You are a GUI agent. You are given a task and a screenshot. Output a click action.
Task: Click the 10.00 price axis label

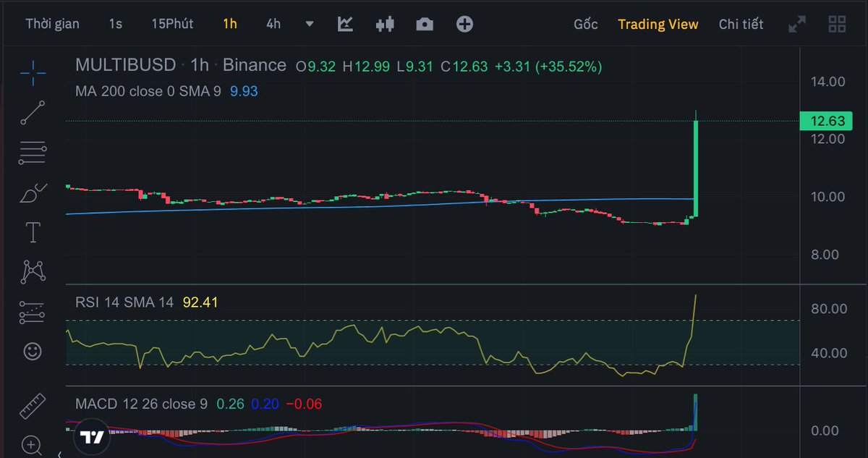click(x=827, y=197)
